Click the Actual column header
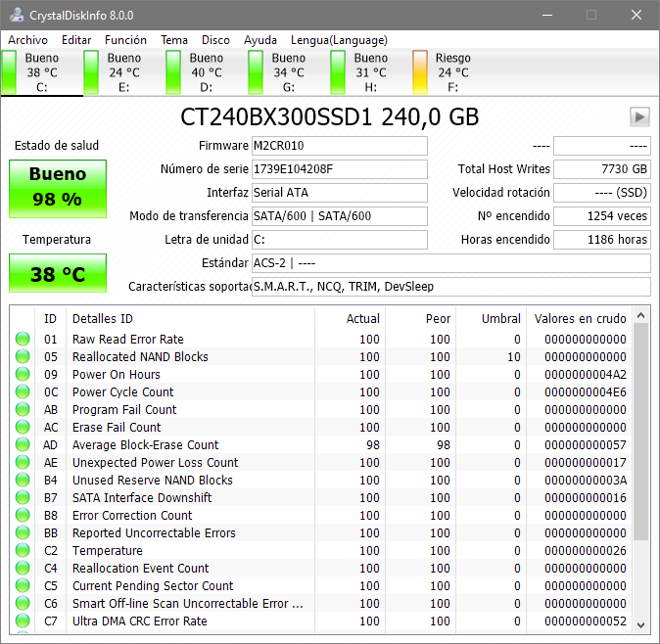Image resolution: width=660 pixels, height=644 pixels. point(350,319)
